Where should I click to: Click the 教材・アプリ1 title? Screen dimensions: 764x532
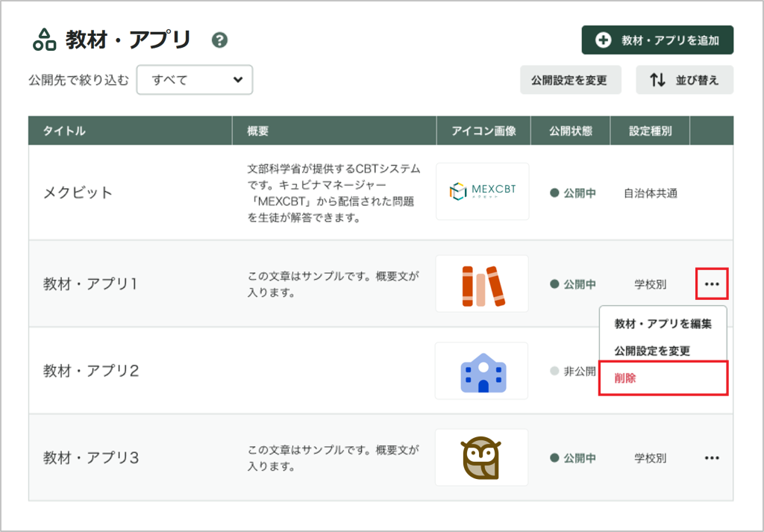90,284
